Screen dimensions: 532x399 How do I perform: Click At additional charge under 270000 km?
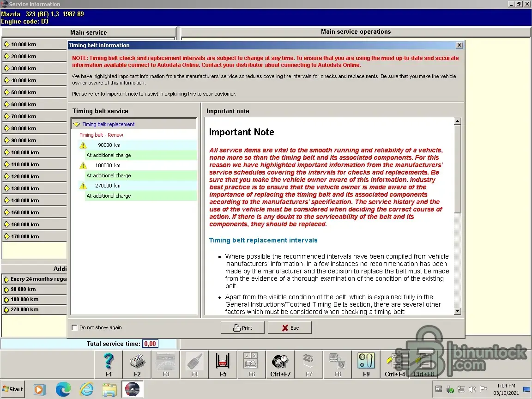[x=109, y=196]
